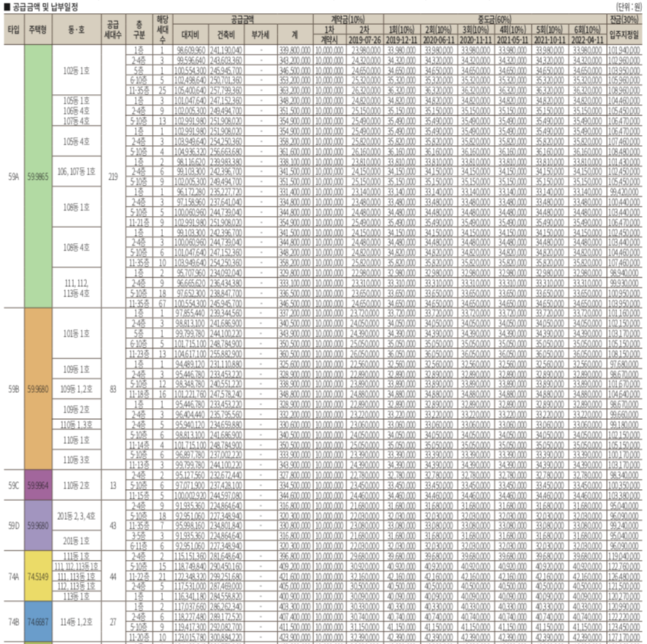The height and width of the screenshot is (644, 647).
Task: Click the total 363,200,000 cell
Action: click(x=294, y=91)
